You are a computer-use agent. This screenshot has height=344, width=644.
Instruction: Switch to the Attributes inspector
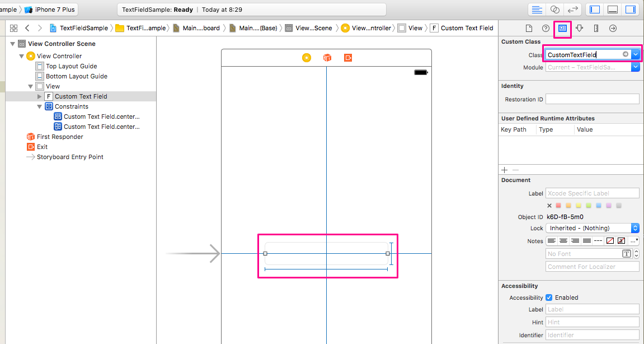coord(580,28)
